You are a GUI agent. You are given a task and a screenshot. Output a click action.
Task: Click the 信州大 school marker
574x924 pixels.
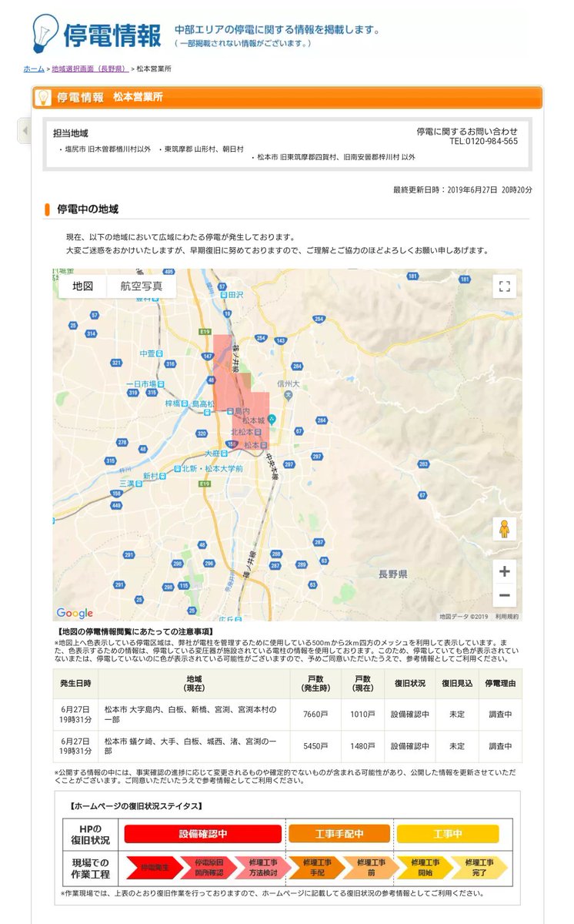click(x=287, y=394)
